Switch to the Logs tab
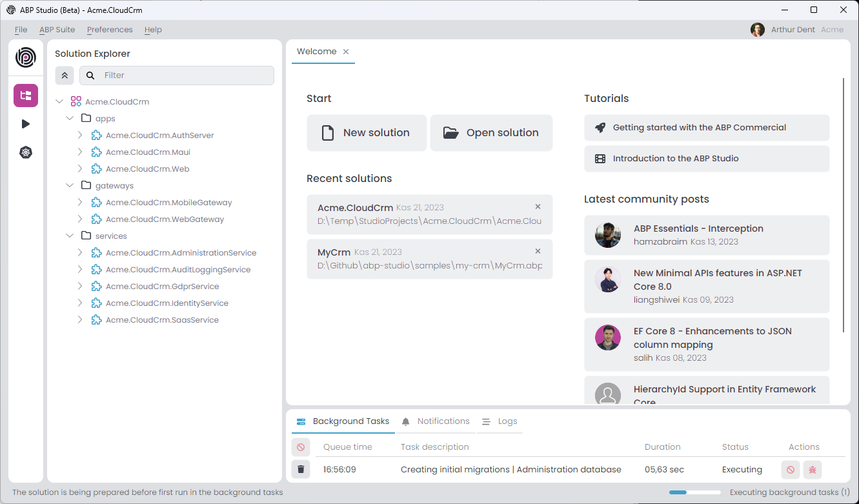 point(500,421)
